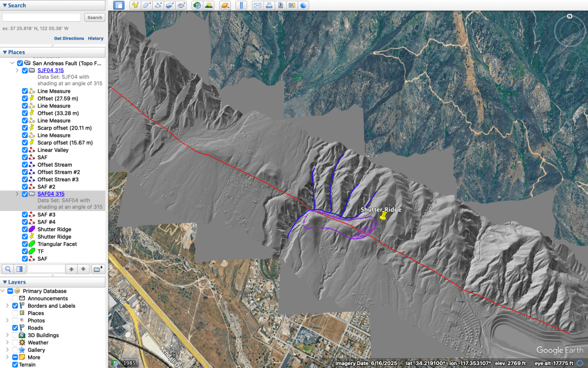Image resolution: width=588 pixels, height=368 pixels.
Task: Click the Add Placemark toolbar icon
Action: point(136,5)
